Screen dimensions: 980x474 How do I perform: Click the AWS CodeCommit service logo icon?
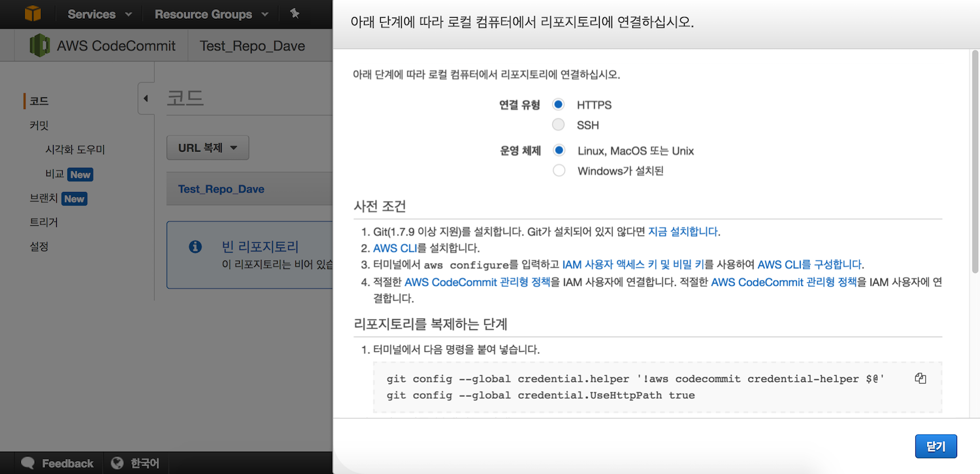(40, 45)
